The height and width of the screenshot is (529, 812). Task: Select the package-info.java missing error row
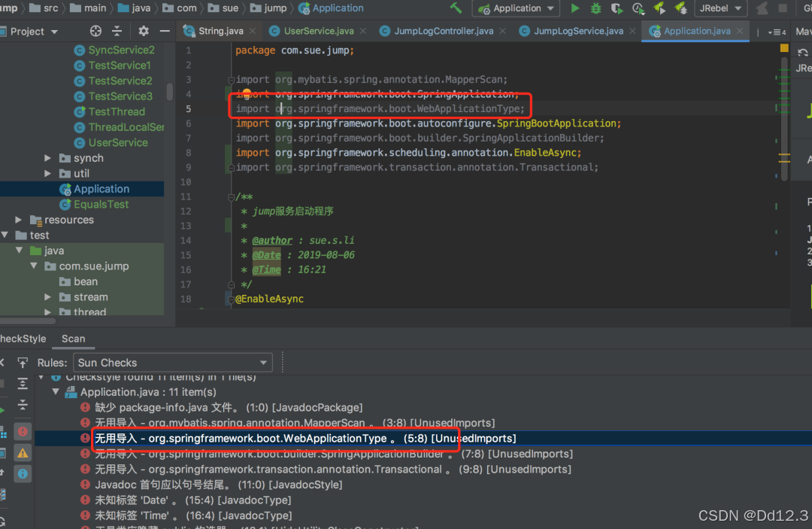[x=229, y=407]
